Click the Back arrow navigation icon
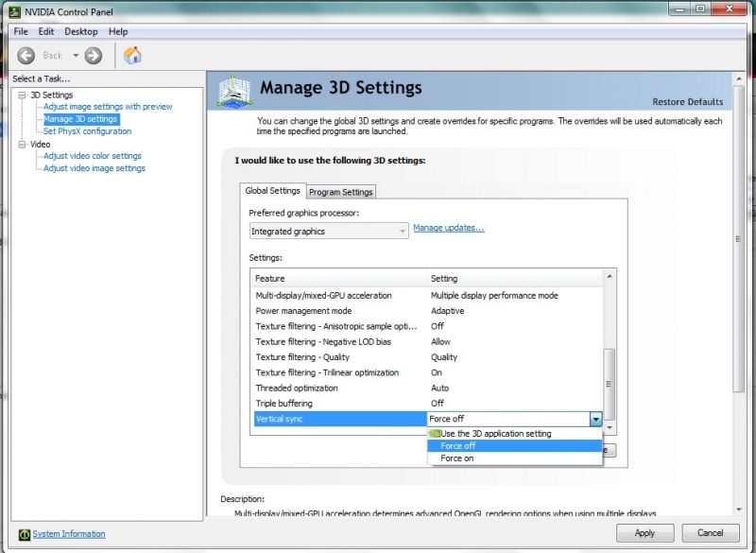756x553 pixels. 26,56
